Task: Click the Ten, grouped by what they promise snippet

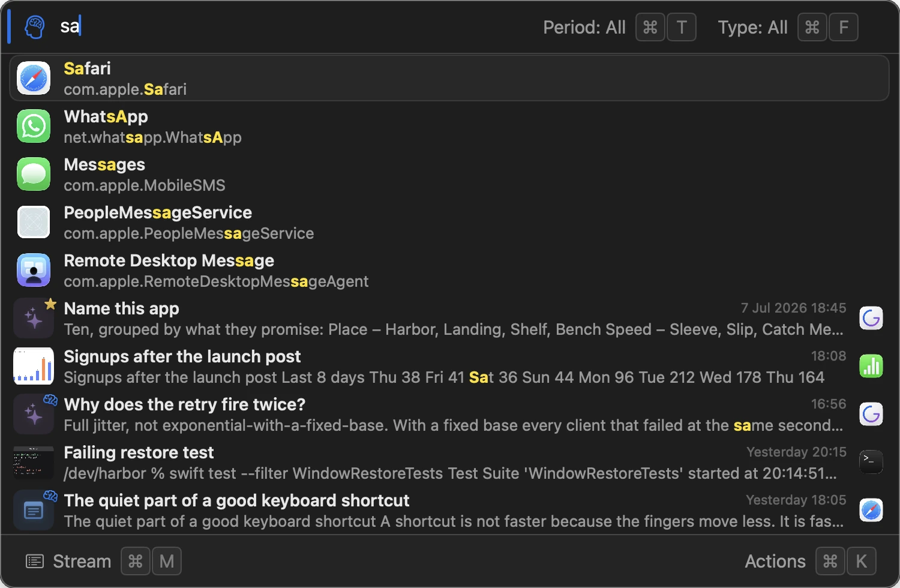Action: (x=454, y=329)
